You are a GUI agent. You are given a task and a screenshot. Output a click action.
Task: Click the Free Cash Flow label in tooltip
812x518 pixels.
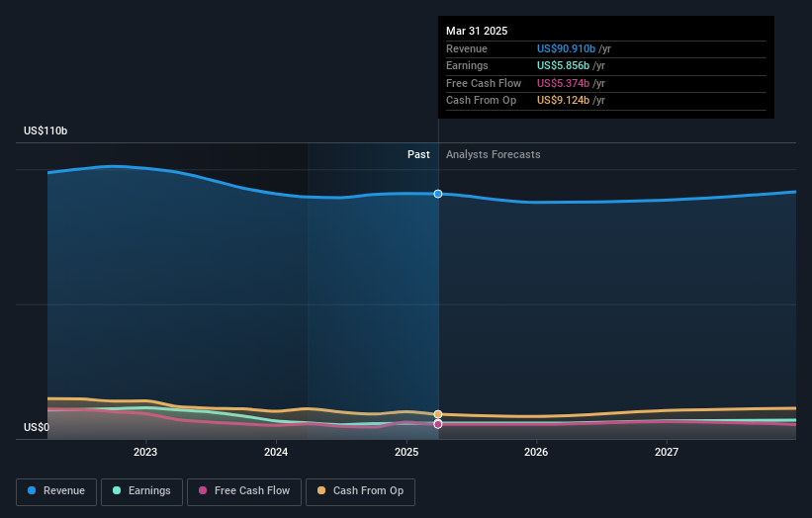484,83
